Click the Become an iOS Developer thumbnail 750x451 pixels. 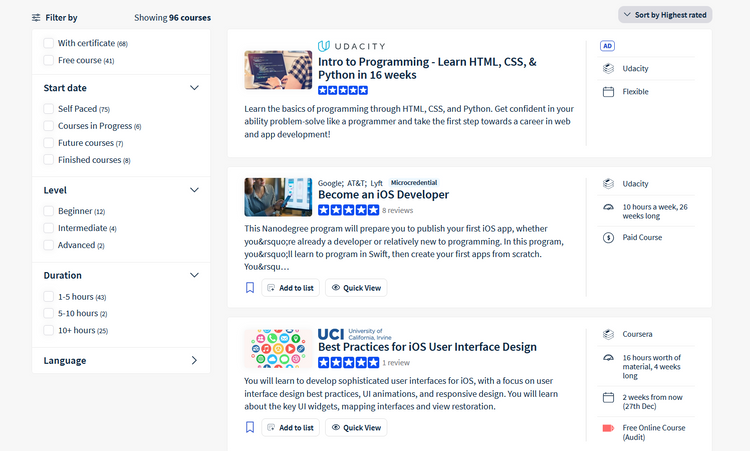click(278, 197)
